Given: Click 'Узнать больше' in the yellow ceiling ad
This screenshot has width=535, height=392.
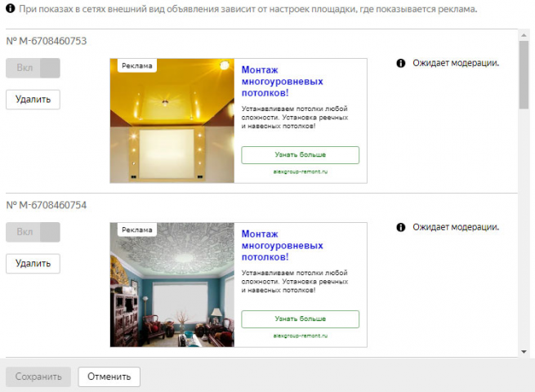Looking at the screenshot, I should 301,155.
